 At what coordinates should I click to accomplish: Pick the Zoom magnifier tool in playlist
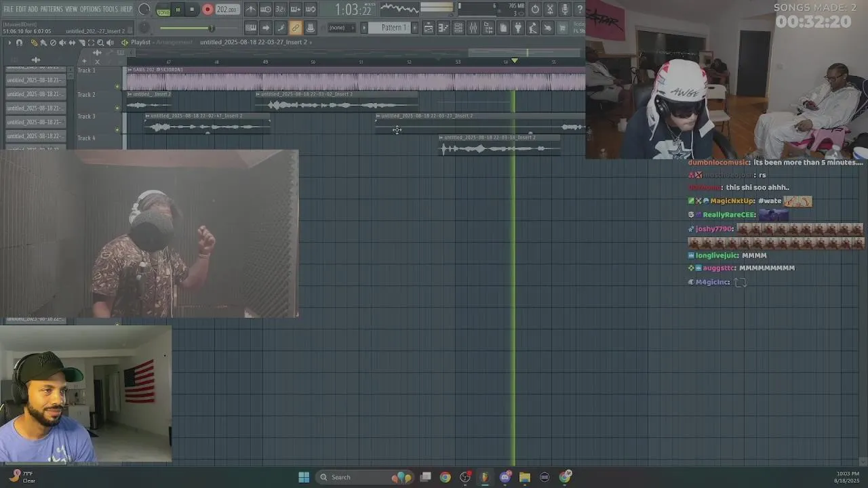[100, 42]
